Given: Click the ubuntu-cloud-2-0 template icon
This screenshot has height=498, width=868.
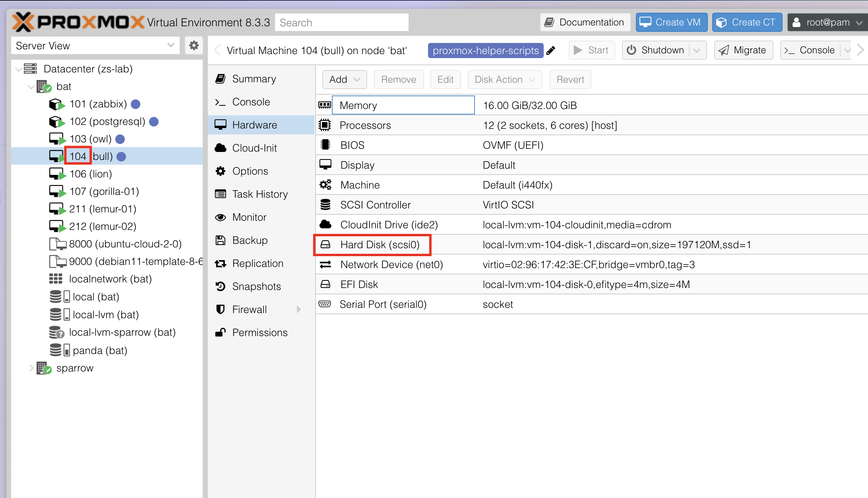Looking at the screenshot, I should [x=57, y=244].
